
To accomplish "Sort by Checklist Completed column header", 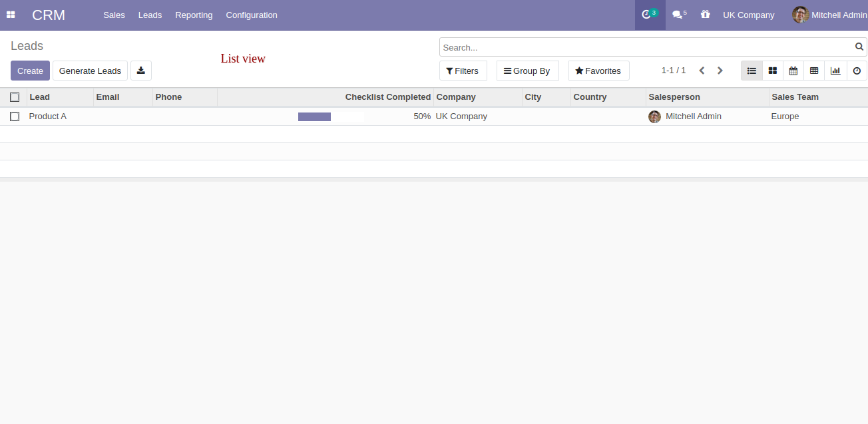I will pyautogui.click(x=325, y=97).
